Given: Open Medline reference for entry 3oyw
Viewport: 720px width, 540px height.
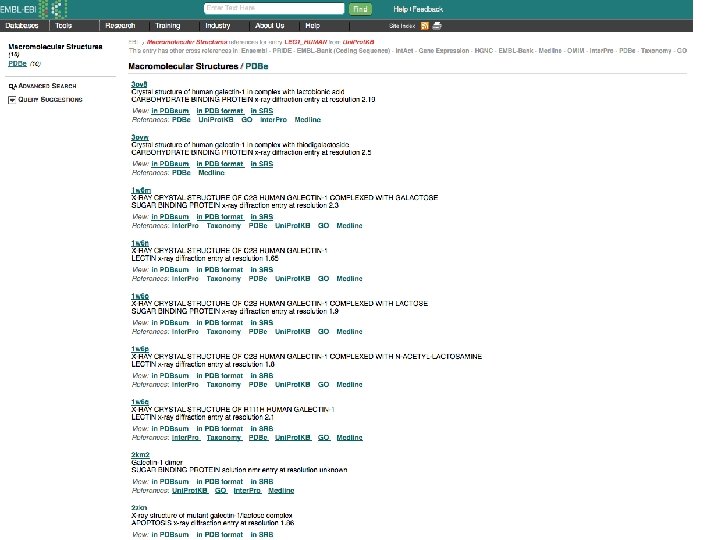Looking at the screenshot, I should 211,173.
